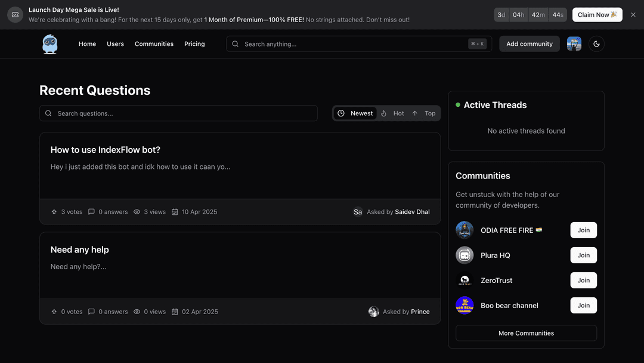Select Users in the navigation bar
Screen dimensions: 644x363
(x=115, y=44)
